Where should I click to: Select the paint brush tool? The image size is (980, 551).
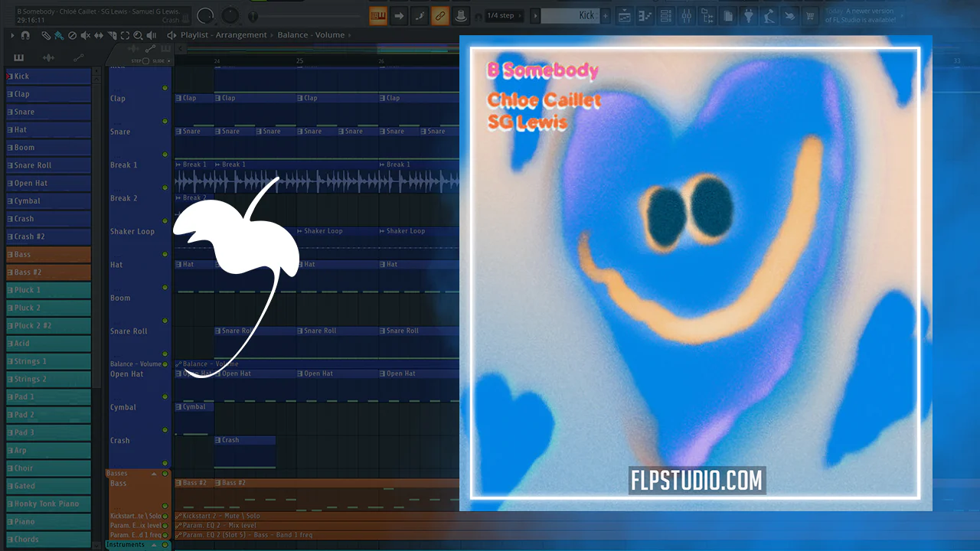pyautogui.click(x=59, y=35)
